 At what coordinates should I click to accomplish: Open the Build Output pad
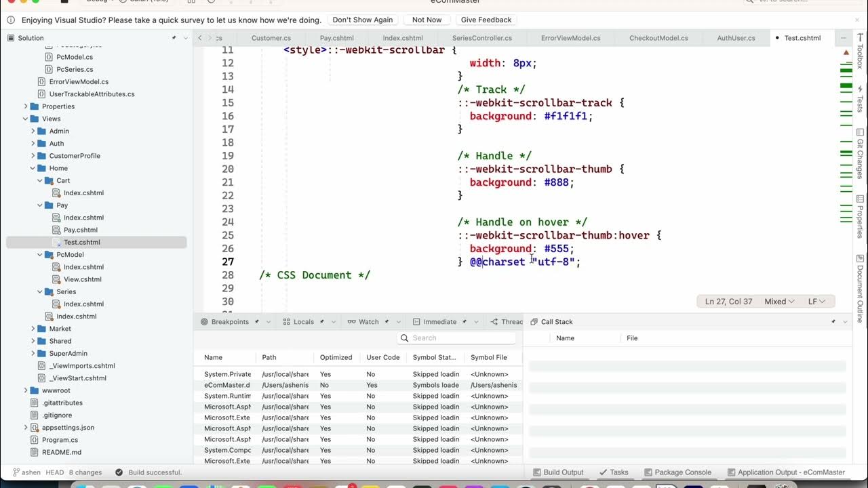(558, 472)
